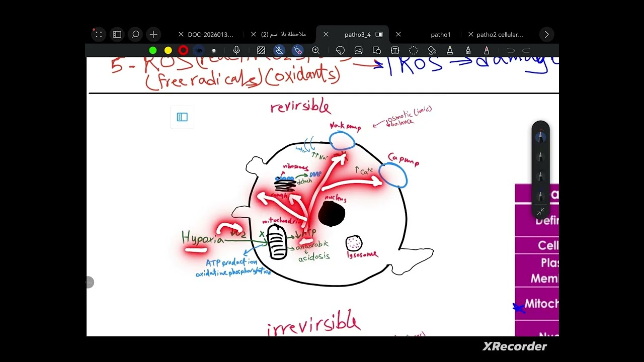Screen dimensions: 644x362
Task: Toggle the sidebar panel icon
Action: (x=117, y=35)
